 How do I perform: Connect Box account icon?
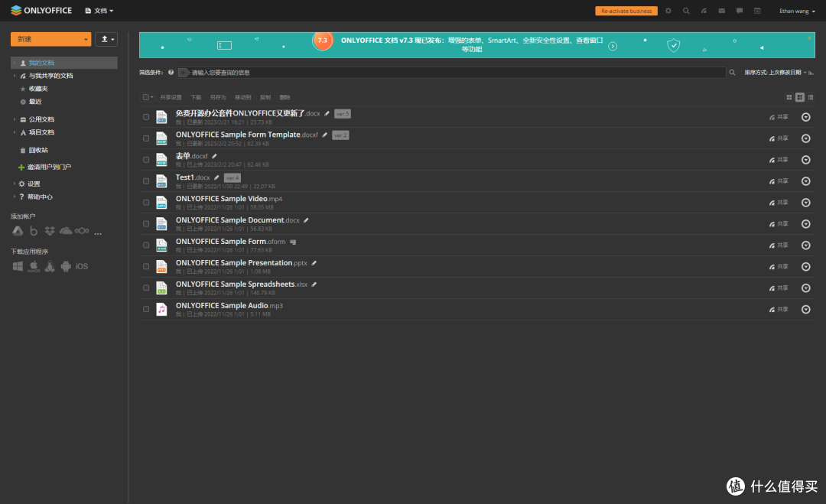(x=34, y=231)
